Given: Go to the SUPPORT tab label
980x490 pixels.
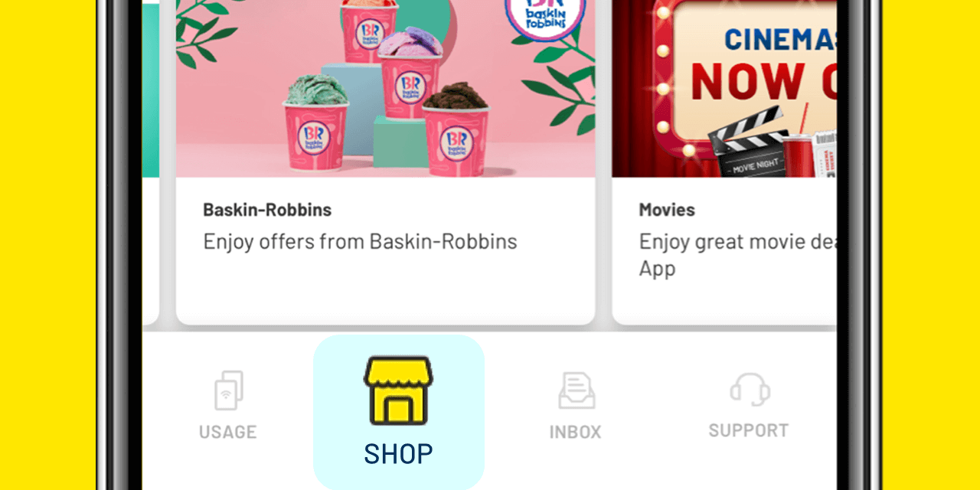Looking at the screenshot, I should pos(749,430).
